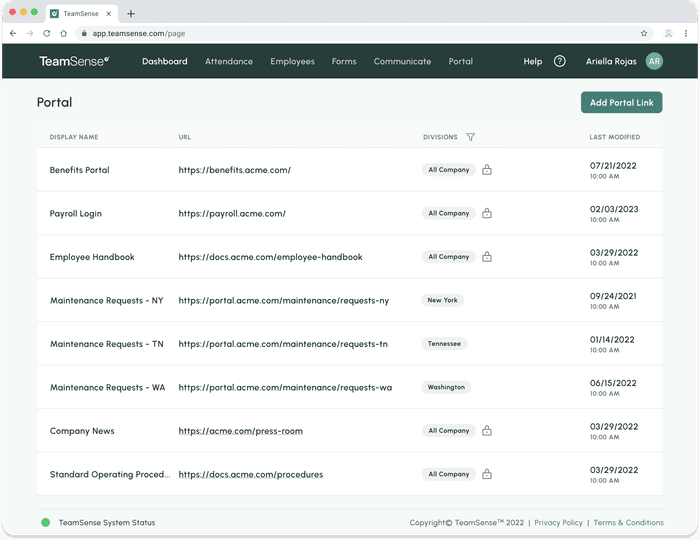Select the Standard Operating Proced... name
The width and height of the screenshot is (700, 540).
point(110,474)
